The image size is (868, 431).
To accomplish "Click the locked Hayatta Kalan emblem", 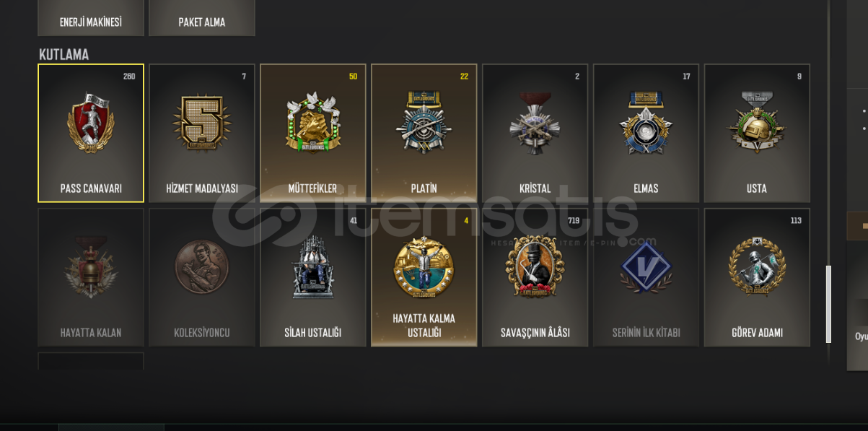I will coord(91,277).
